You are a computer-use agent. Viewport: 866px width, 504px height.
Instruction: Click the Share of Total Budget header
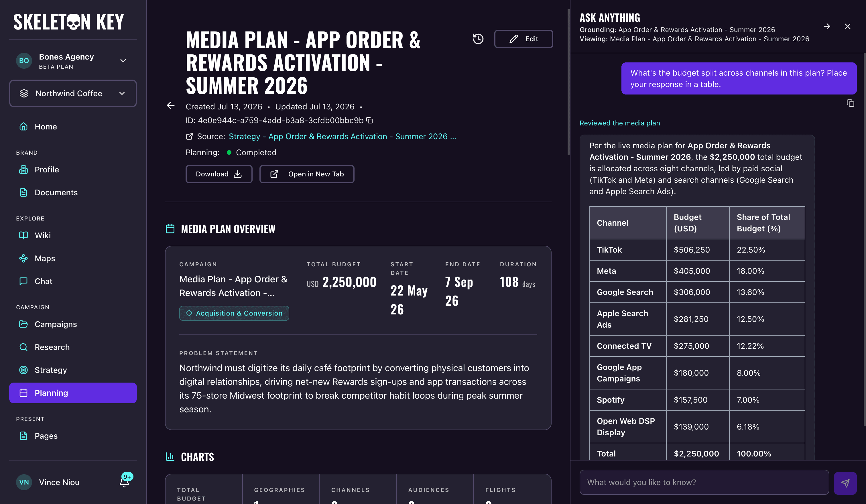767,223
